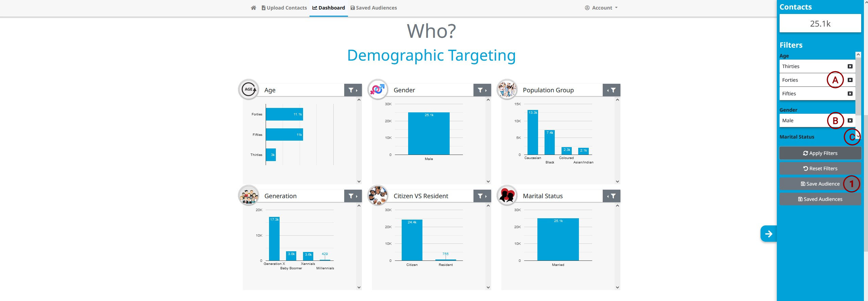Remove the Fifties age filter

[x=850, y=94]
